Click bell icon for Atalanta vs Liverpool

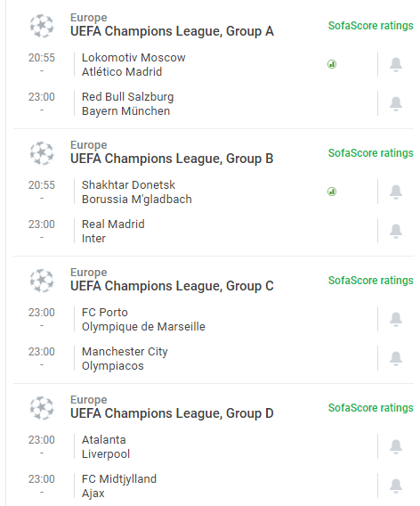[395, 447]
